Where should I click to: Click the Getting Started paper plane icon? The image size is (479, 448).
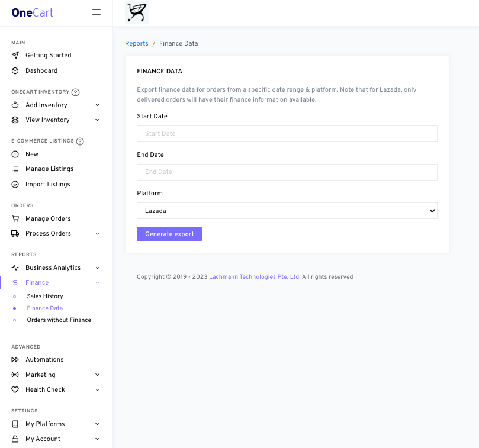pyautogui.click(x=15, y=56)
